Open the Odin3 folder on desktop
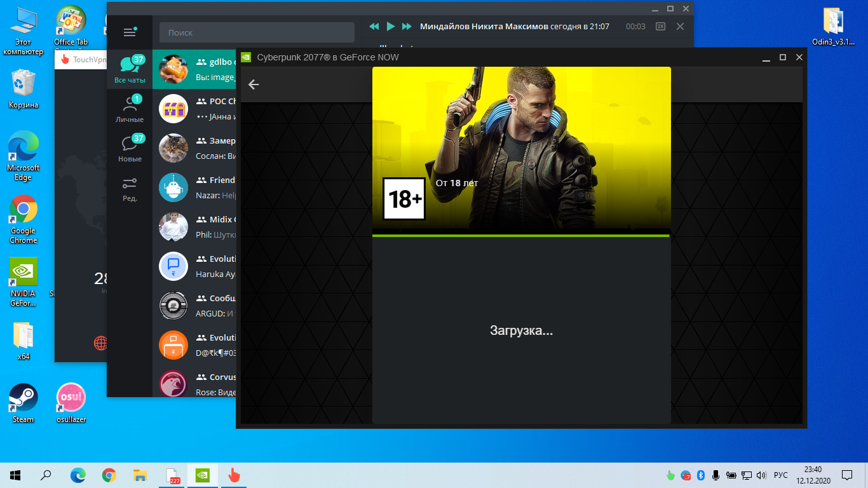The height and width of the screenshot is (488, 868). point(833,27)
